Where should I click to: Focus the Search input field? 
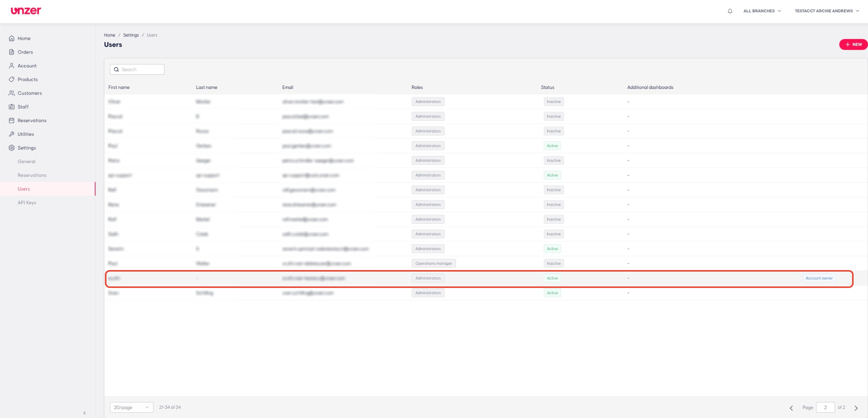[137, 69]
